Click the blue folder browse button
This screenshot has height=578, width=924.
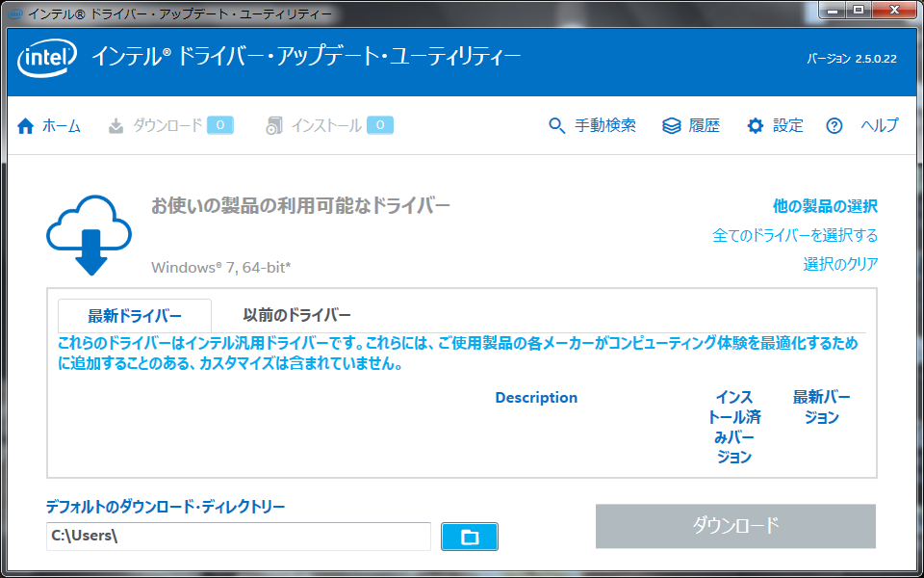[470, 537]
